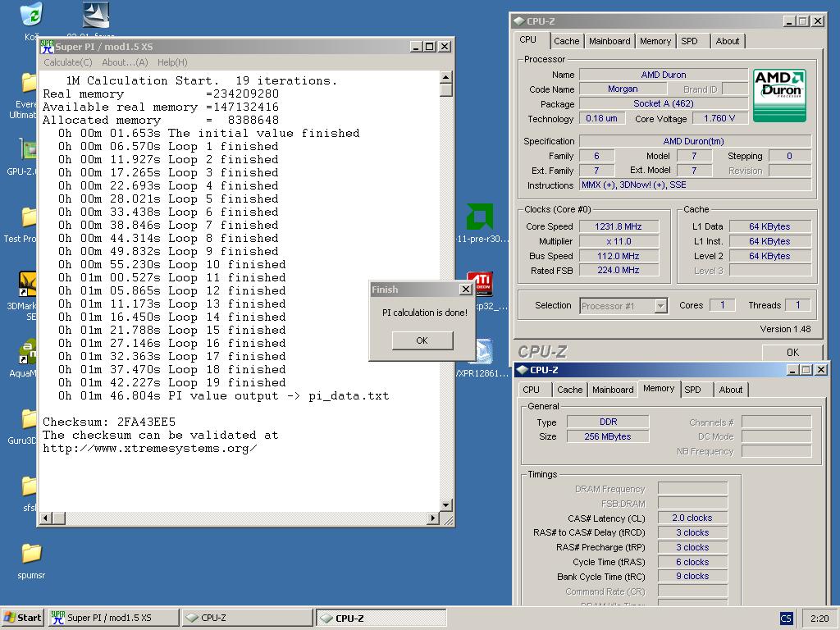Click Super PI vertical scrollbar down arrow
Image resolution: width=840 pixels, height=630 pixels.
(x=445, y=504)
